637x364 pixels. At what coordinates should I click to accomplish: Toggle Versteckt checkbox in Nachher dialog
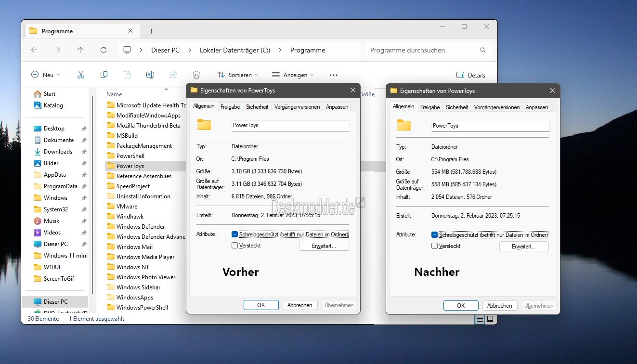[434, 246]
